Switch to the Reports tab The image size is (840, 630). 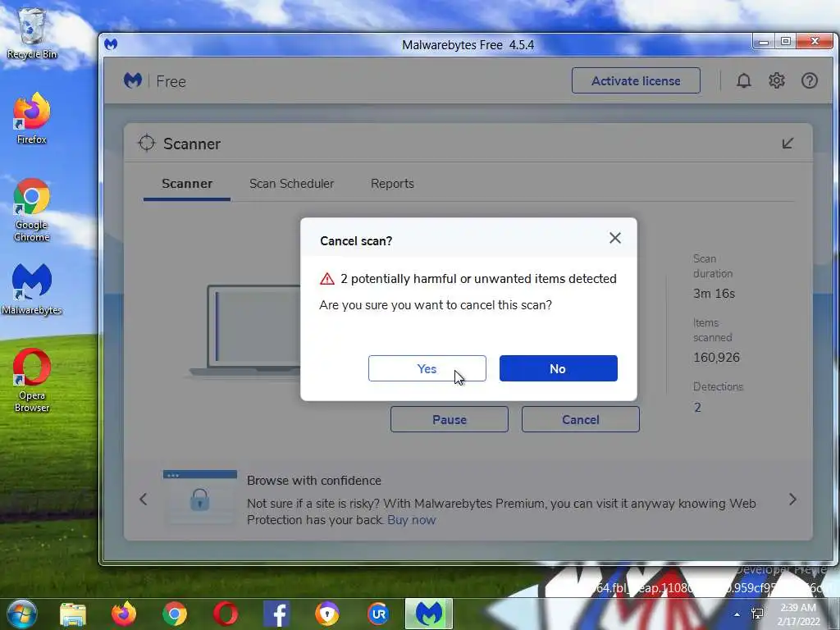tap(392, 184)
